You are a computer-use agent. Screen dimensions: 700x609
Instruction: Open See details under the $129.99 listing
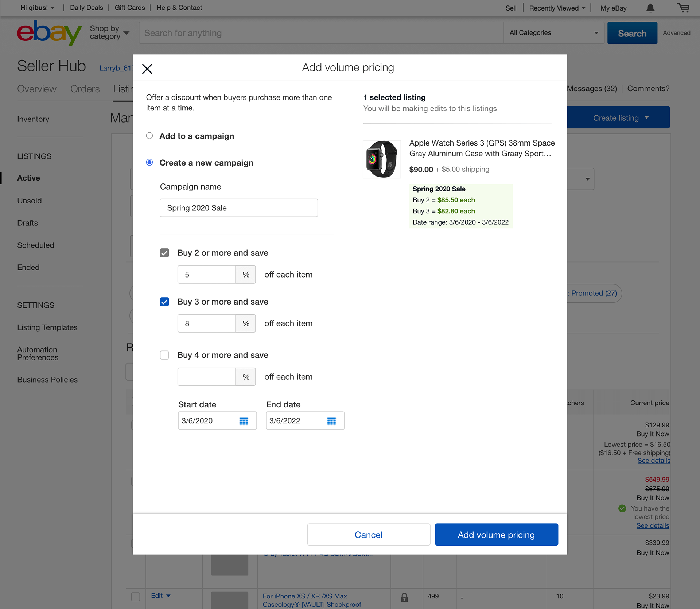point(654,461)
